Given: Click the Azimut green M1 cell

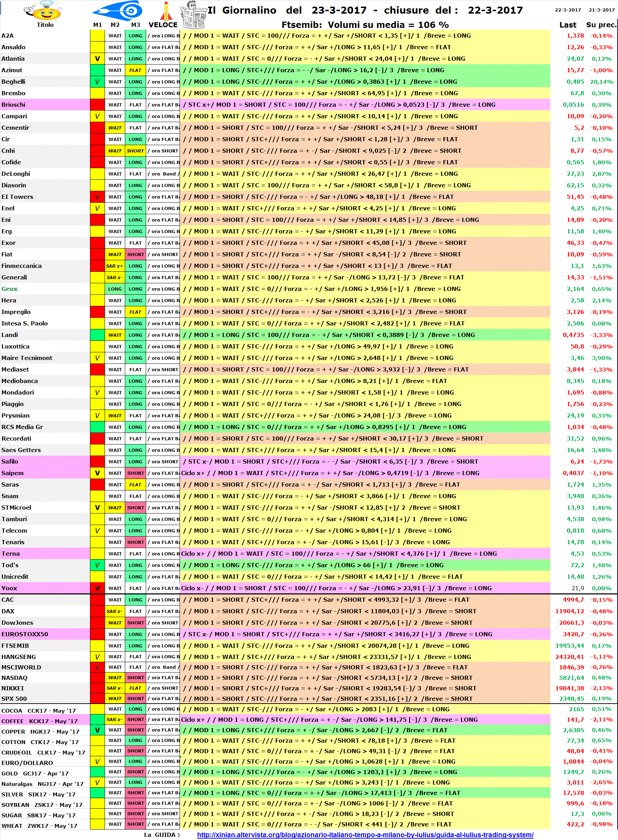Looking at the screenshot, I should tap(97, 70).
